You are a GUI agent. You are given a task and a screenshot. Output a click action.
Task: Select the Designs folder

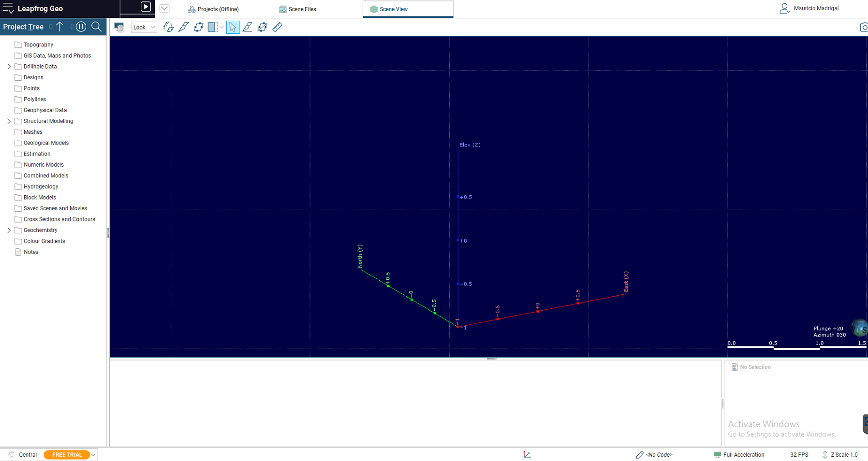pos(33,77)
